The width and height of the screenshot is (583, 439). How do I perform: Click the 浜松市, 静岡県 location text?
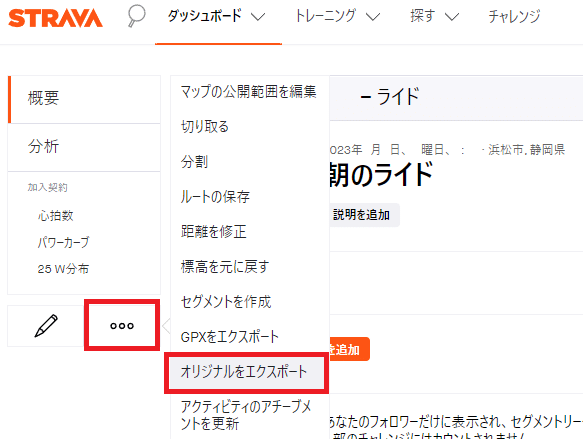526,149
